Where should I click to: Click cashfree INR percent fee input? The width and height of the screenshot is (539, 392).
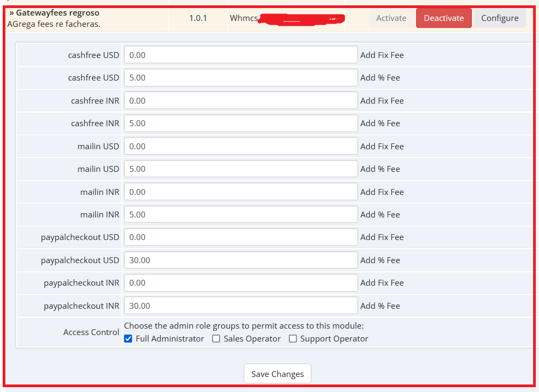[x=241, y=124]
